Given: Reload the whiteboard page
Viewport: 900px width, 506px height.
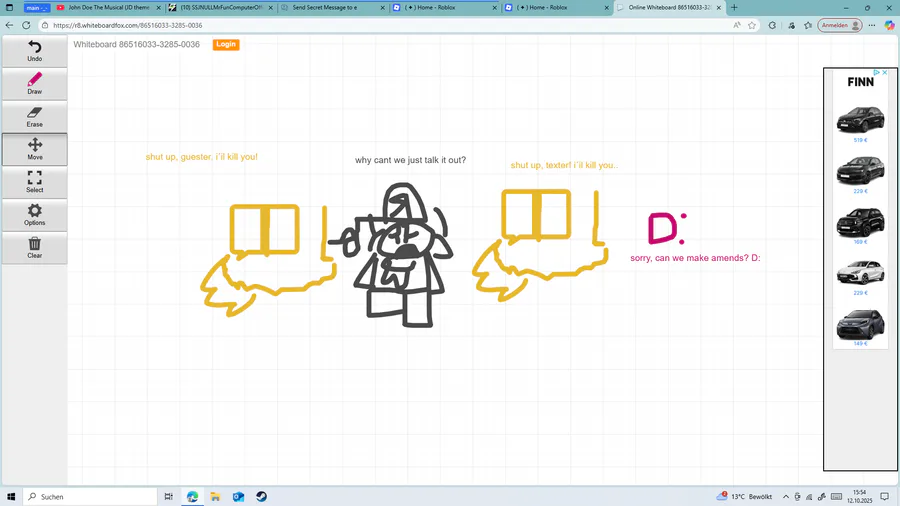Looking at the screenshot, I should pos(26,25).
